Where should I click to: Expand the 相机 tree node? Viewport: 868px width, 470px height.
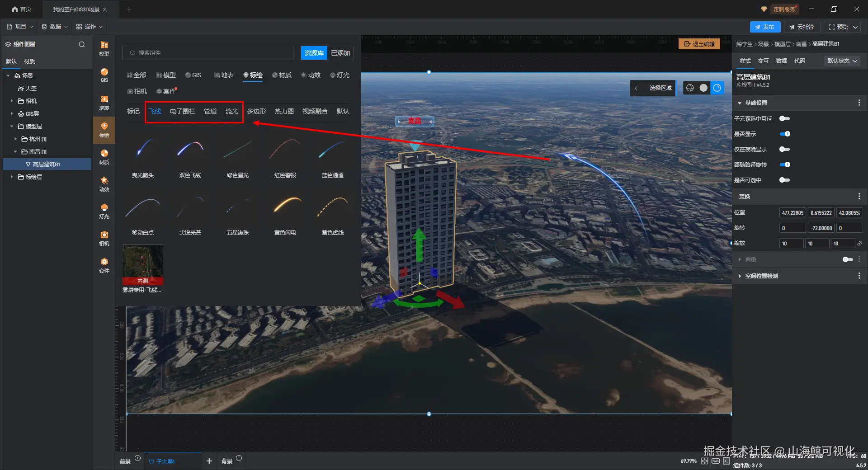coord(12,101)
